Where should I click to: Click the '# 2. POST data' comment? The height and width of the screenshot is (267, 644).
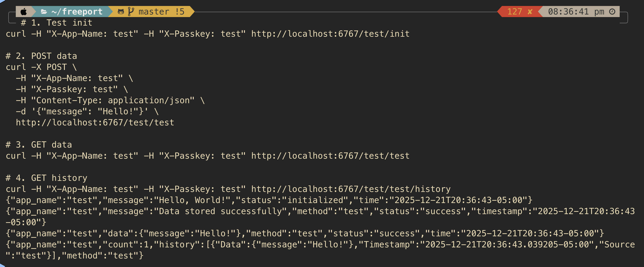pyautogui.click(x=42, y=56)
